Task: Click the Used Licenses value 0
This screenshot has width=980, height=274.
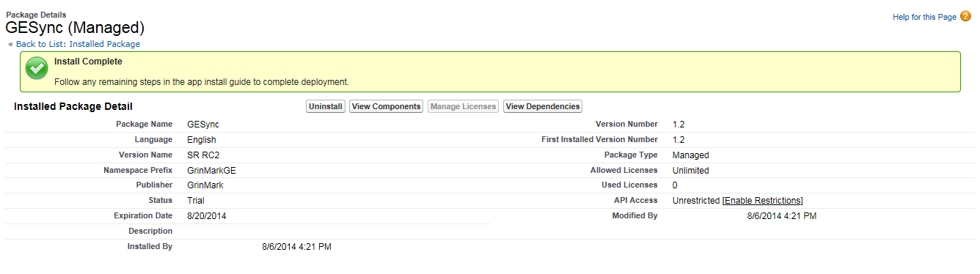Action: pyautogui.click(x=675, y=185)
